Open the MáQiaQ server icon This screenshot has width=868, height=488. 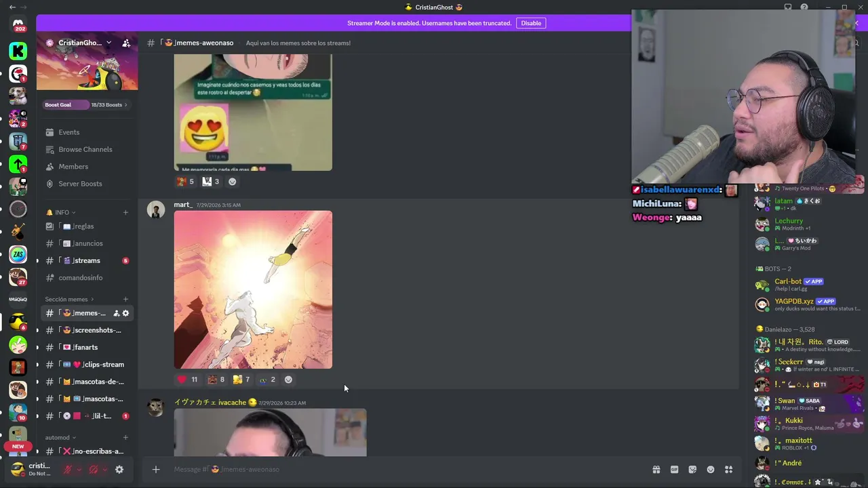[x=18, y=299]
